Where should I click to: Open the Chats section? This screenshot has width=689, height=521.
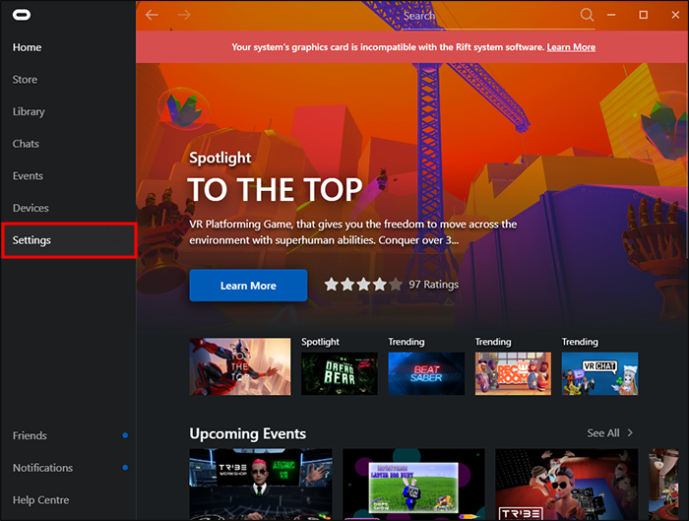coord(25,144)
